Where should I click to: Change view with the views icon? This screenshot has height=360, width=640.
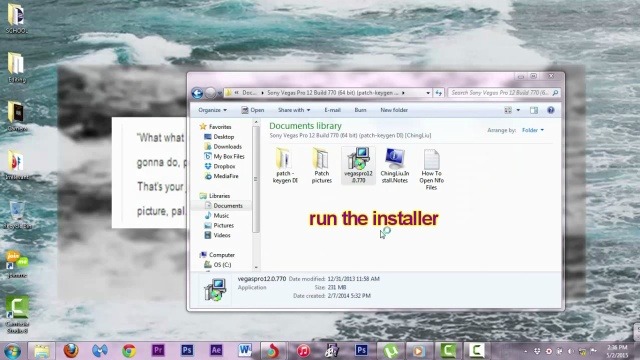[508, 110]
